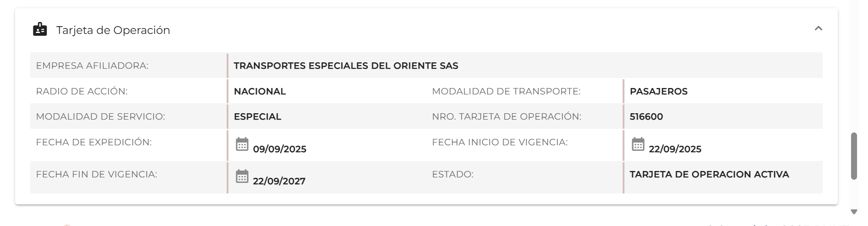
Task: Click the Tarjeta de Operación heading
Action: 113,30
